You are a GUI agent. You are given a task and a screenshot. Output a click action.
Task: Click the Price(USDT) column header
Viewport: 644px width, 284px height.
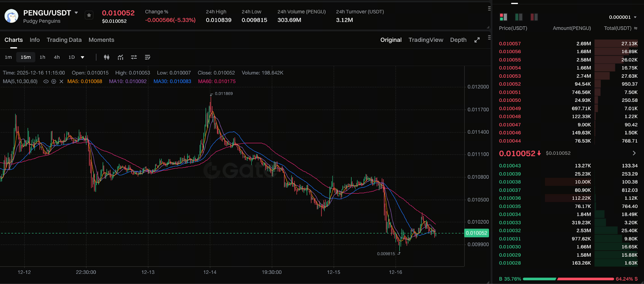pyautogui.click(x=513, y=28)
